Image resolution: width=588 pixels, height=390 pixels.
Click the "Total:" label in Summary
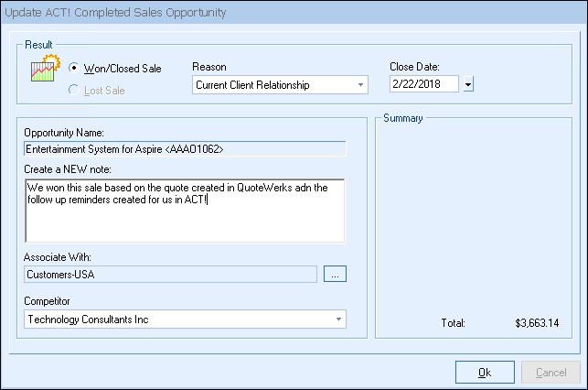tap(452, 323)
